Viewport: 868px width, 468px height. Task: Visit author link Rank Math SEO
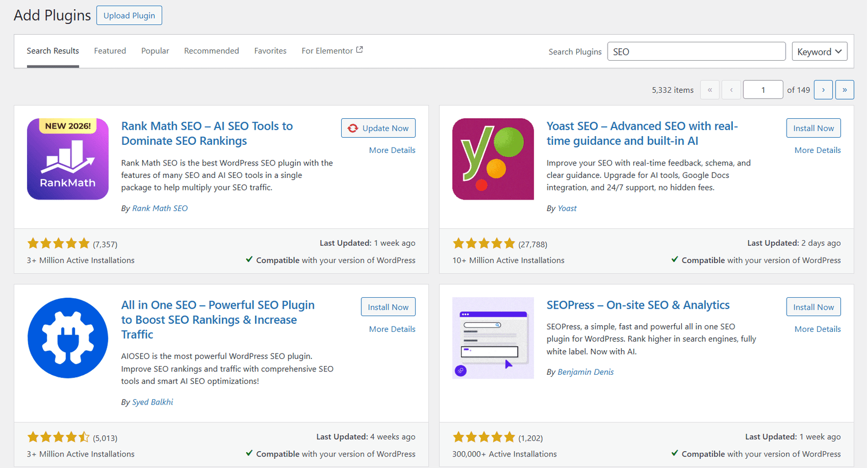(x=160, y=208)
